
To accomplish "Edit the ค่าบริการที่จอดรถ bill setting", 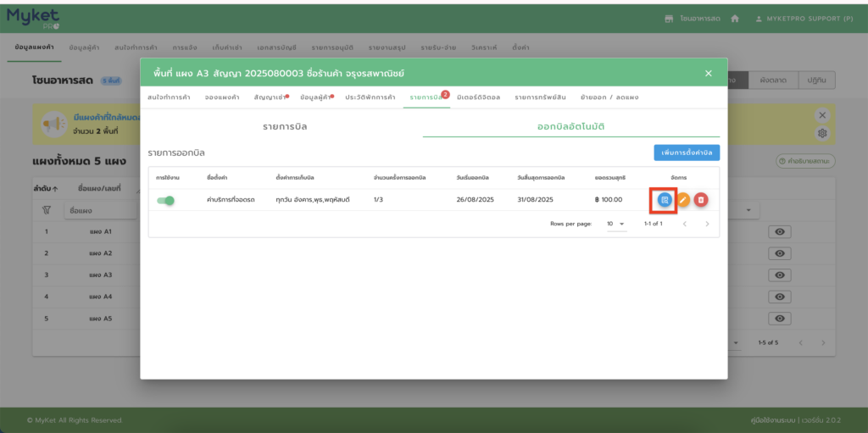I will tap(683, 200).
